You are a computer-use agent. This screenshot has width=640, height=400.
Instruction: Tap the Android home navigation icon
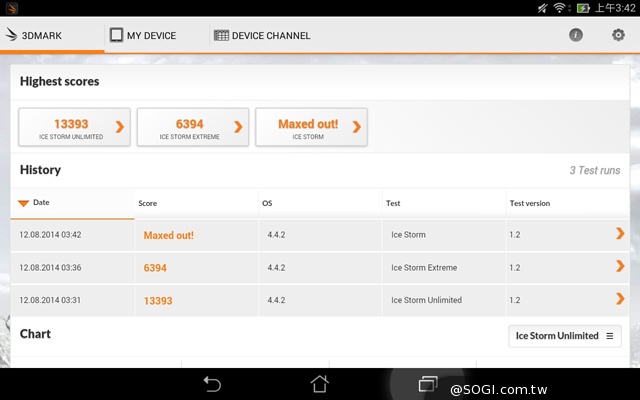[x=319, y=383]
